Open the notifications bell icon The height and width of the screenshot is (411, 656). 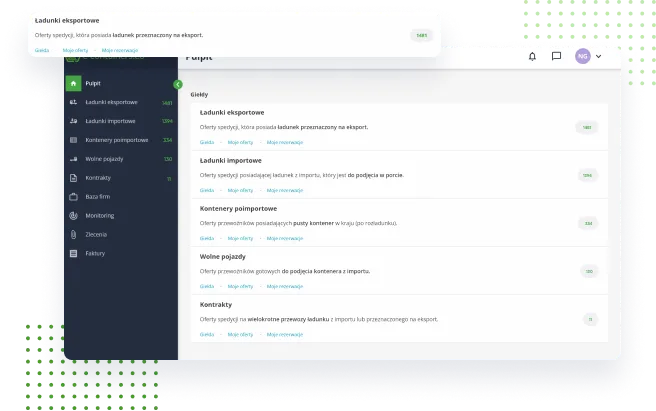[532, 57]
